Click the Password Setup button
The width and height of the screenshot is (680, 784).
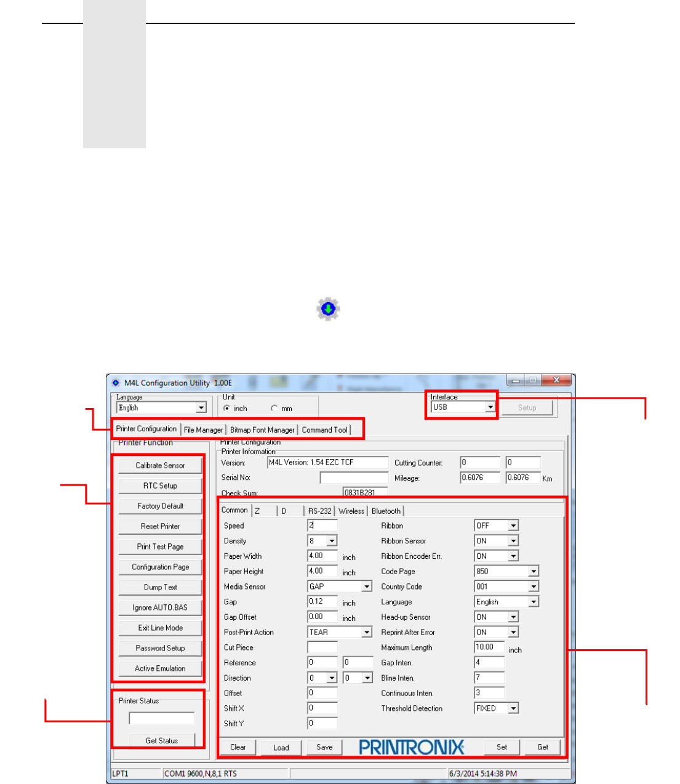160,648
